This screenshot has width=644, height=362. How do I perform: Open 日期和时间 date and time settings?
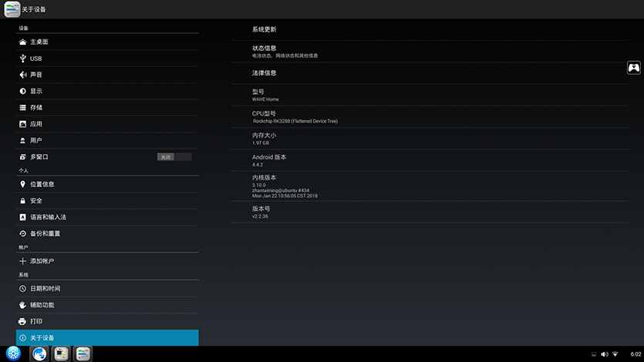coord(45,288)
